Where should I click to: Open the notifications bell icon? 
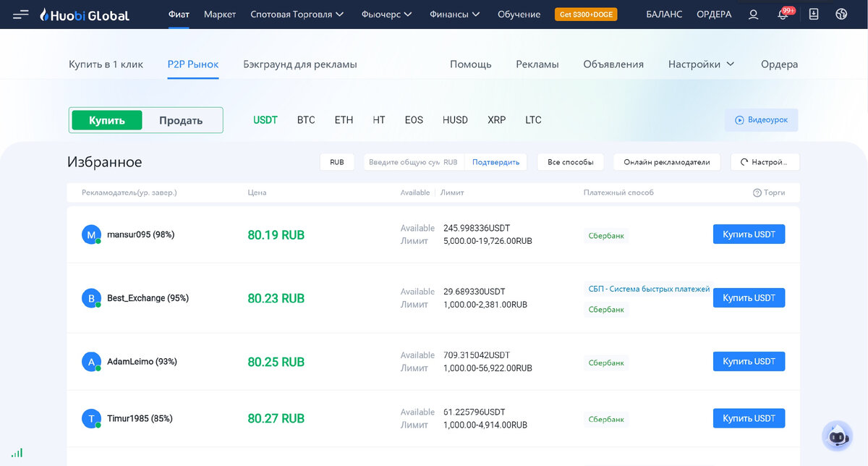[783, 14]
